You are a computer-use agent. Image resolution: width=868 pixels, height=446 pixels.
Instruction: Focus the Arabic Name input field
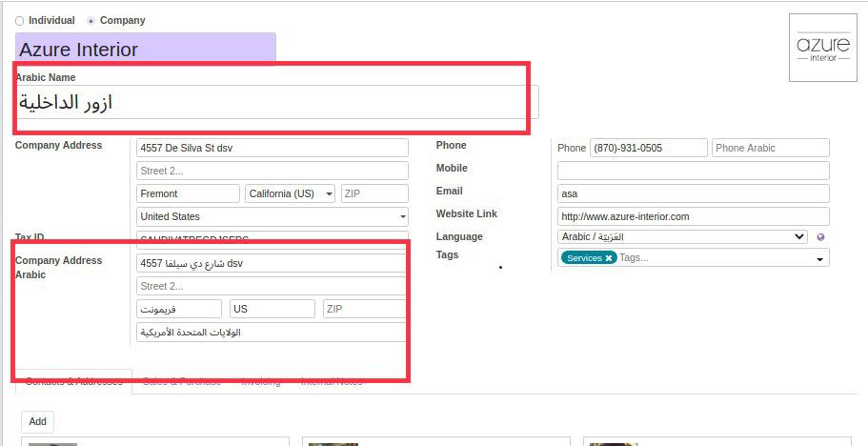pos(276,102)
